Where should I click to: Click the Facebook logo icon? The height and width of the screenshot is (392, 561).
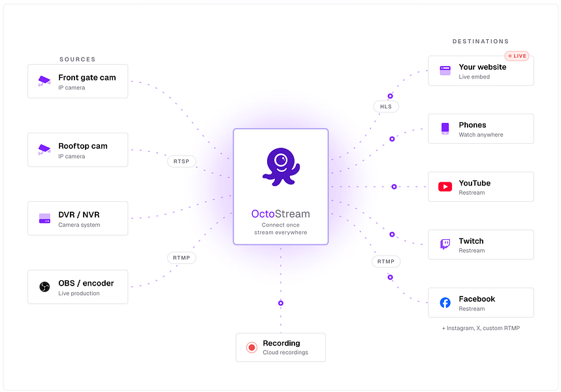click(445, 302)
